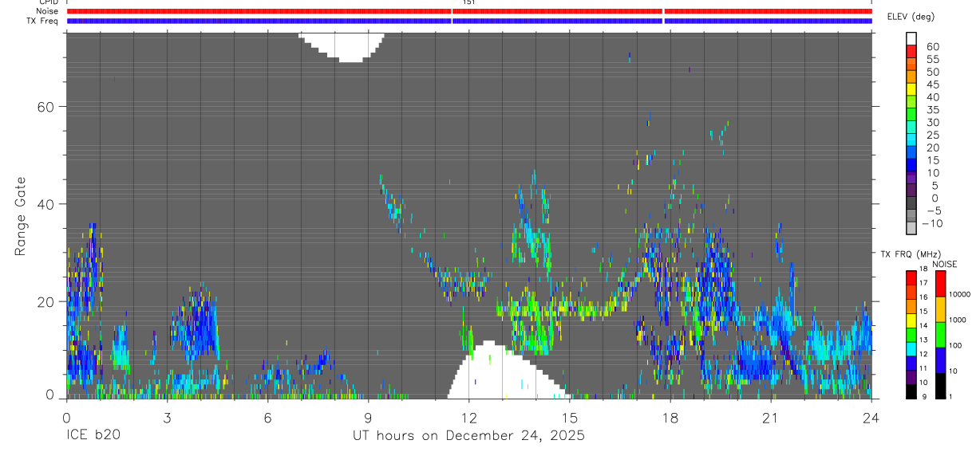Click the '9' tick label on the UT hours axis
980x452 pixels.
368,418
